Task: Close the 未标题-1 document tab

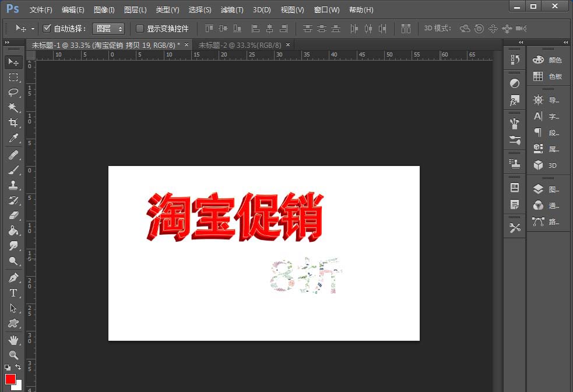Action: [x=187, y=44]
